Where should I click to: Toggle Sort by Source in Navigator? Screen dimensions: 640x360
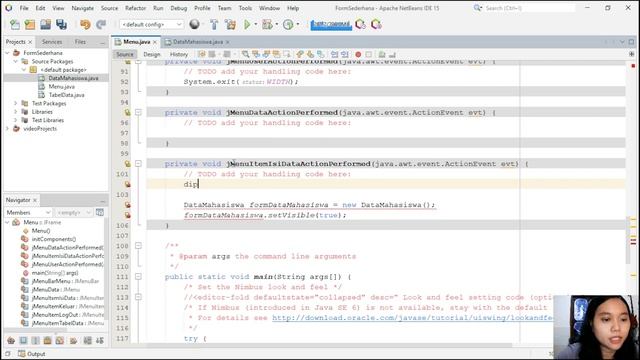click(x=100, y=340)
